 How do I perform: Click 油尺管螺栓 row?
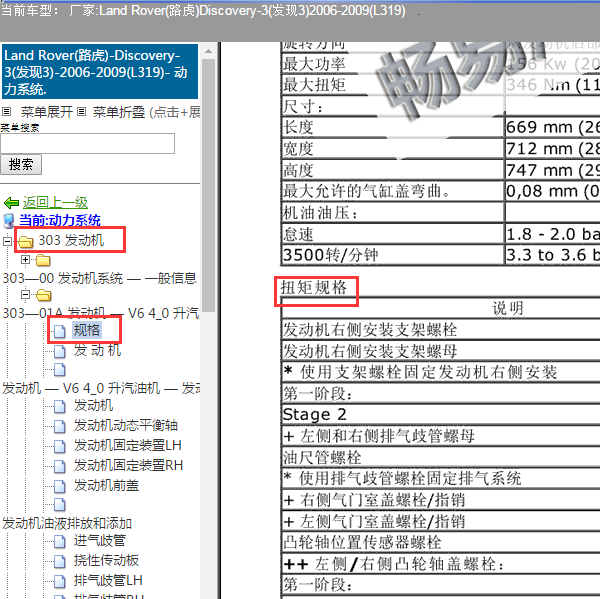pyautogui.click(x=441, y=457)
